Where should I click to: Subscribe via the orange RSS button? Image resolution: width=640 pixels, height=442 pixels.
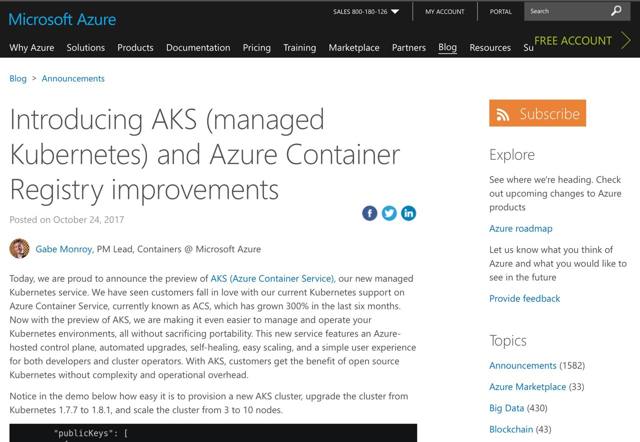click(x=537, y=114)
